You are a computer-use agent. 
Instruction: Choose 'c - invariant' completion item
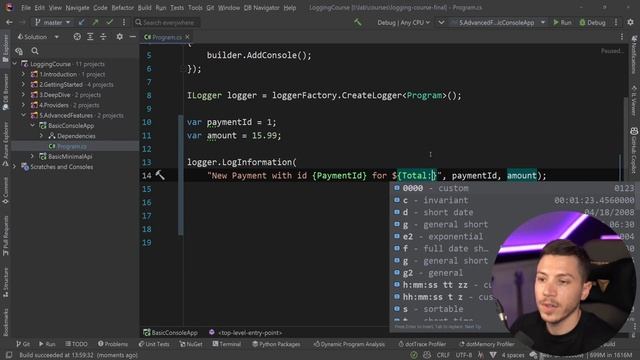pyautogui.click(x=513, y=200)
